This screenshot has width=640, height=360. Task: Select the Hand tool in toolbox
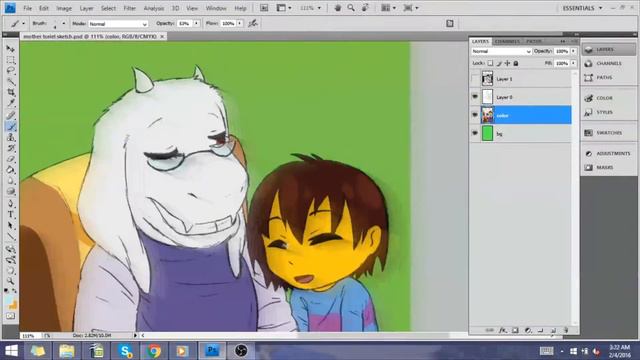11,270
